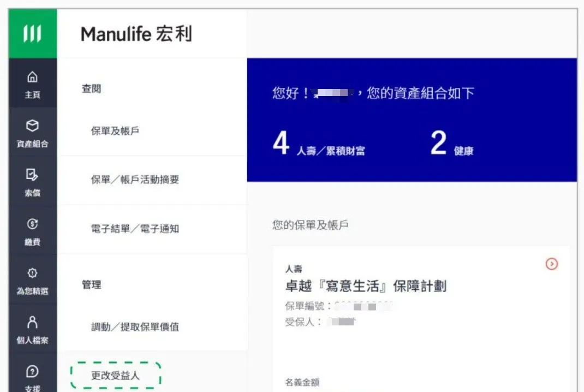584x392 pixels.
Task: Select 調動/提取保單價值 menu item
Action: tap(135, 327)
